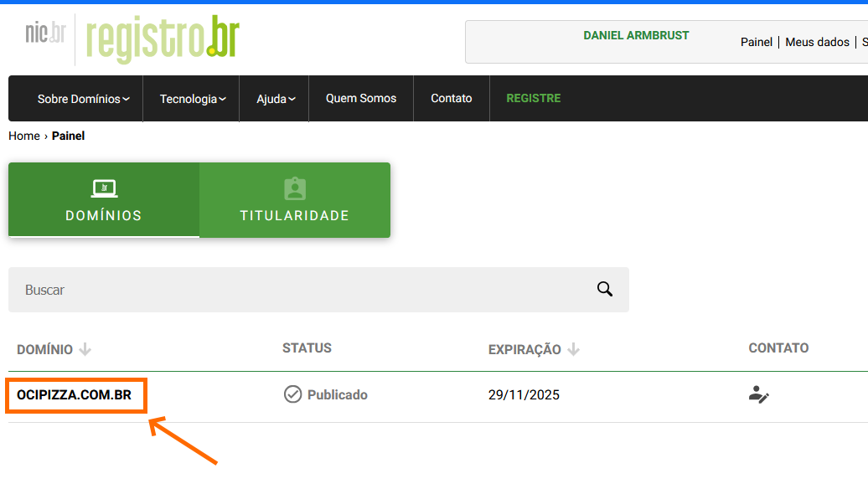Click the laptop icon in Domínios tab
The image size is (868, 489).
pyautogui.click(x=104, y=188)
